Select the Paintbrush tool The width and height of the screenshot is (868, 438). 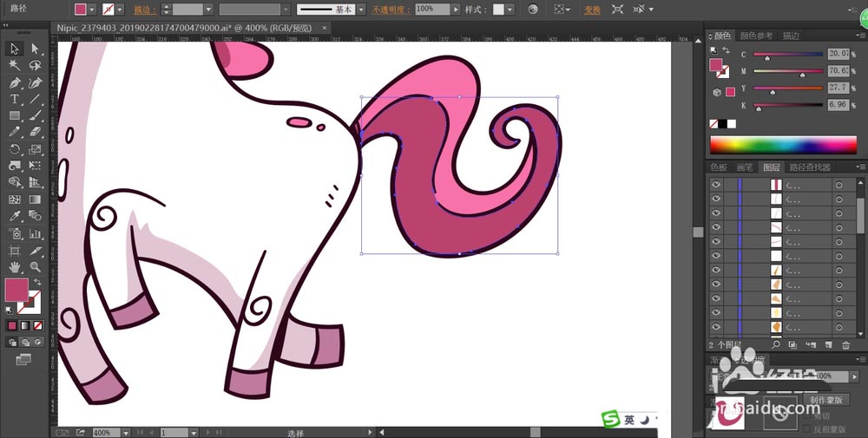click(x=35, y=115)
